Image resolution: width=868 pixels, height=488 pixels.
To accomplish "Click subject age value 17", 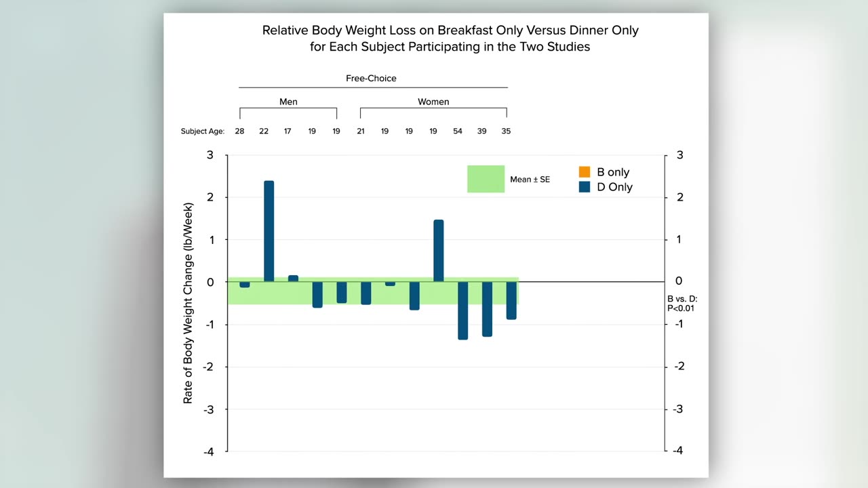I will point(288,131).
